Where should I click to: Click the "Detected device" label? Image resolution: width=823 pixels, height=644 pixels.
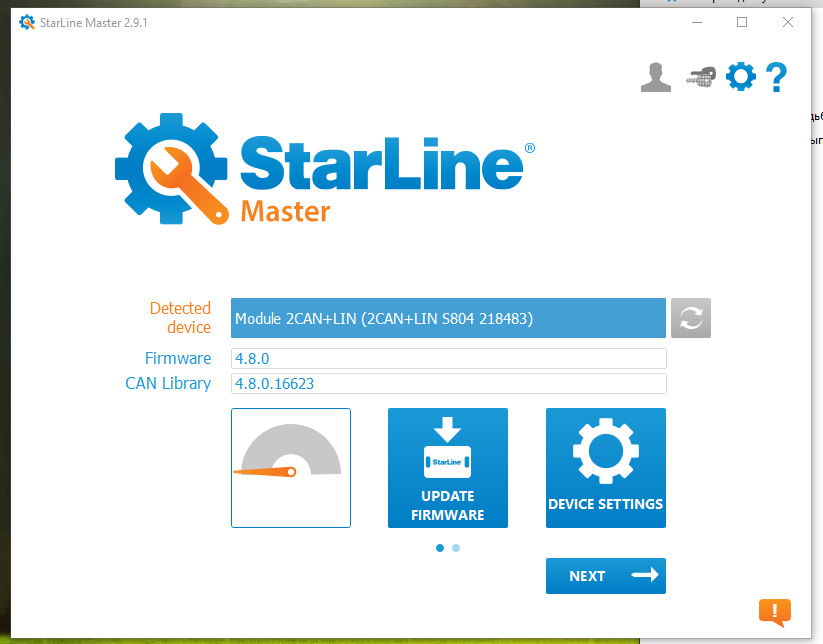pos(180,318)
